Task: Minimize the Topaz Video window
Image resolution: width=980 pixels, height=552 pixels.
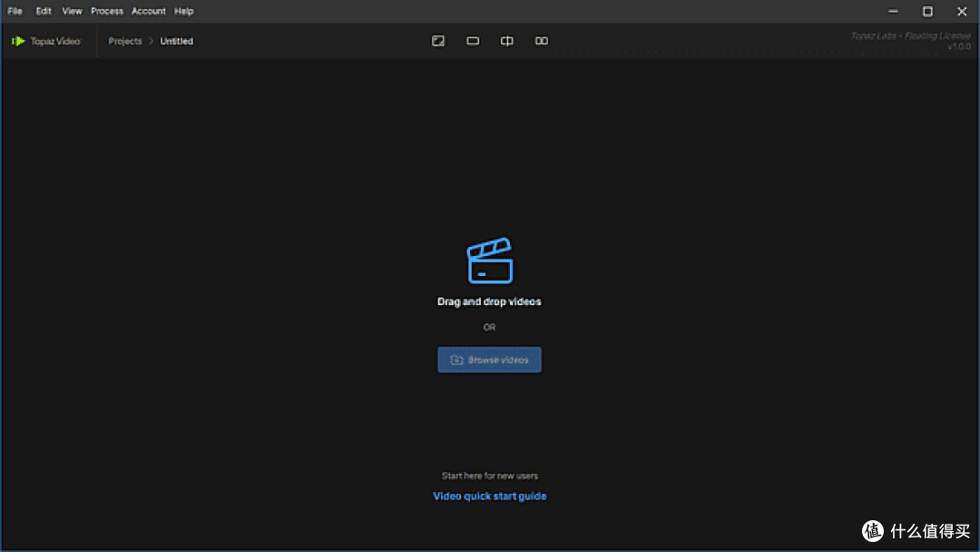Action: (x=893, y=11)
